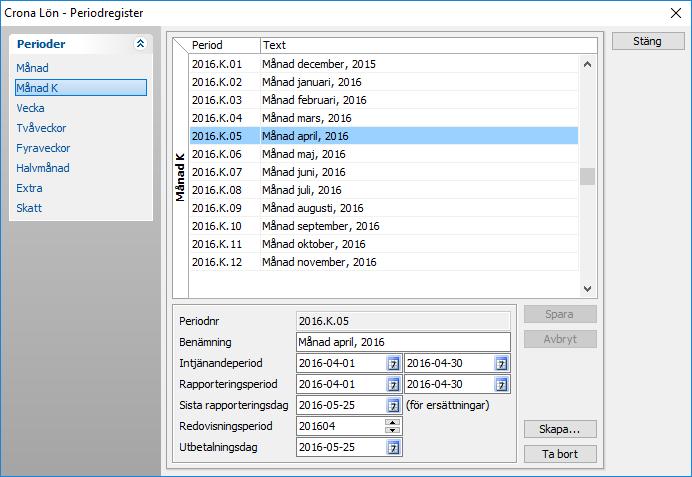Open calendar for Sista rapporteringsdag
This screenshot has height=477, width=692.
pyautogui.click(x=393, y=406)
